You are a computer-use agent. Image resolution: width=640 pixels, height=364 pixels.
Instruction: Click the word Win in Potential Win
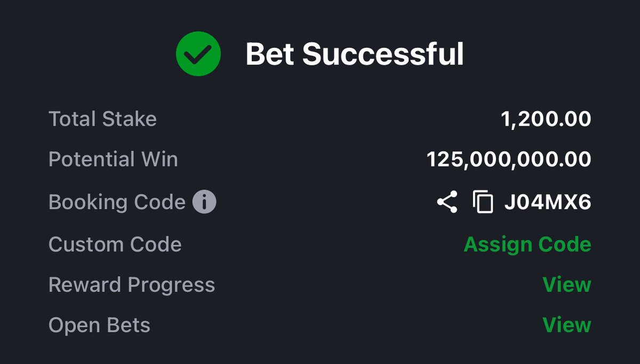point(158,159)
